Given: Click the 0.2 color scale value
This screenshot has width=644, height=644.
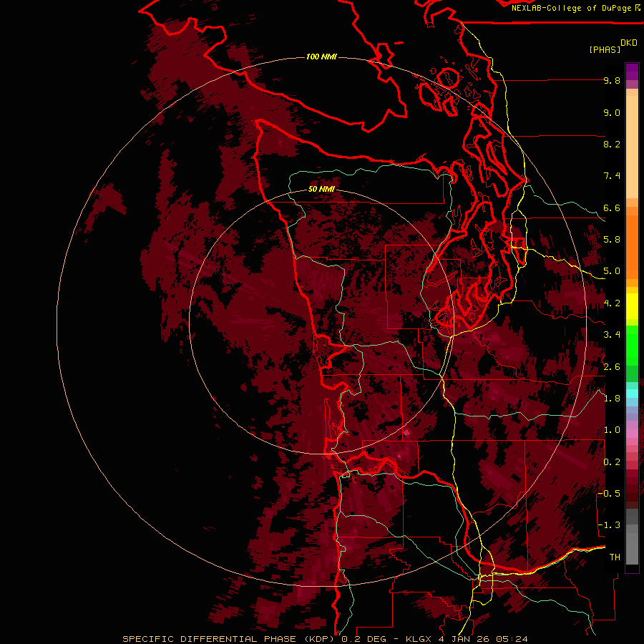Looking at the screenshot, I should coord(612,462).
